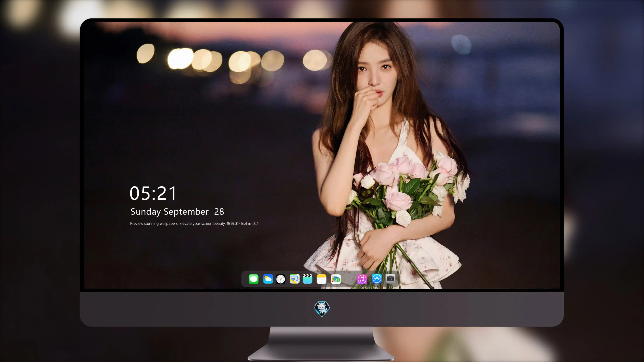
Task: Open the colorful photo collage dock icon
Action: click(x=336, y=279)
